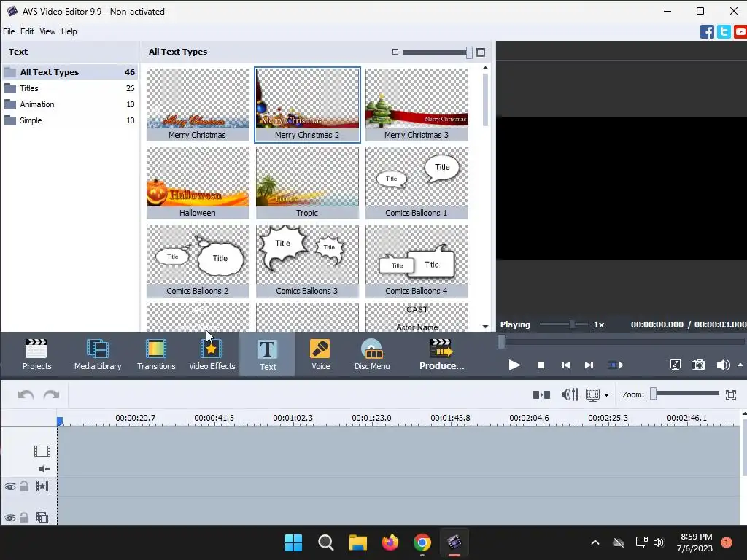Select the main video track icon
The height and width of the screenshot is (560, 747).
(x=42, y=451)
